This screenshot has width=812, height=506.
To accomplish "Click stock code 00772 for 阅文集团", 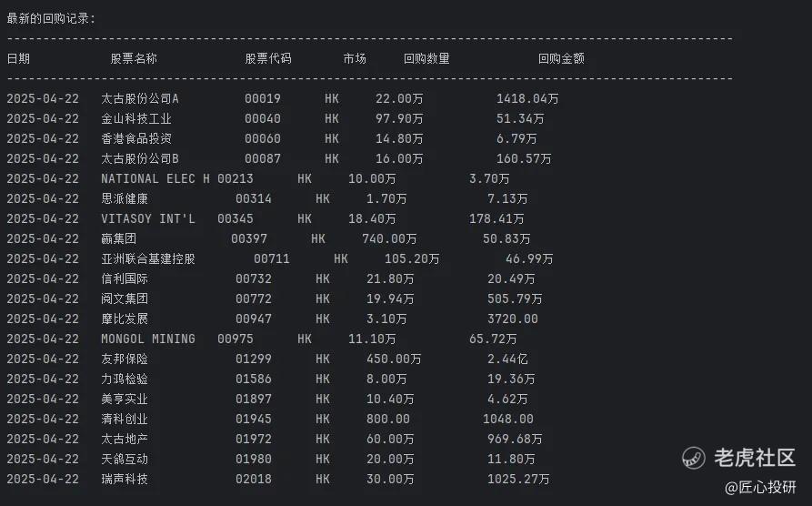I will point(253,299).
